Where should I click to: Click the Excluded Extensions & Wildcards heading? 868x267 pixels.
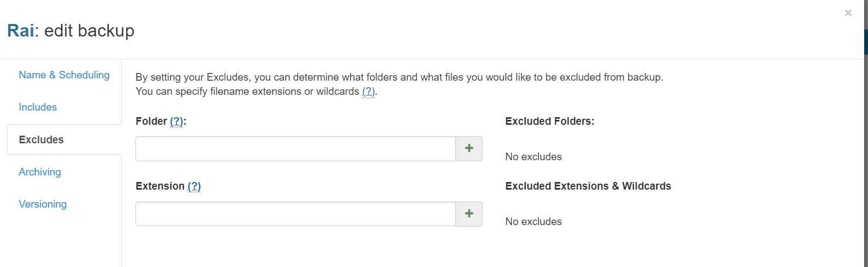[588, 186]
